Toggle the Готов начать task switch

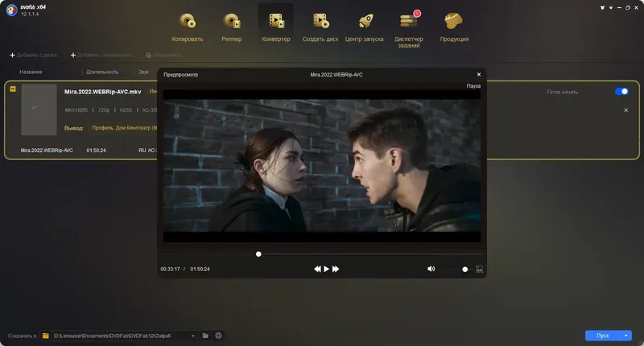click(621, 92)
